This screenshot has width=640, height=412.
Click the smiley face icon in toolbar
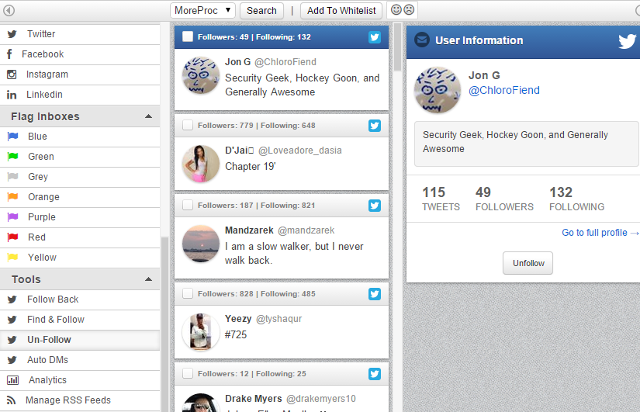tap(396, 9)
